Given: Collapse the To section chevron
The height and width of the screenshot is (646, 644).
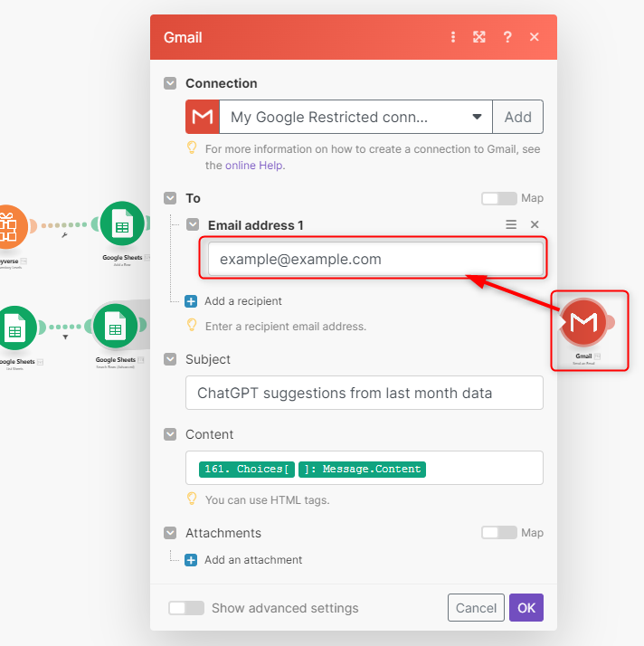Looking at the screenshot, I should [x=170, y=198].
